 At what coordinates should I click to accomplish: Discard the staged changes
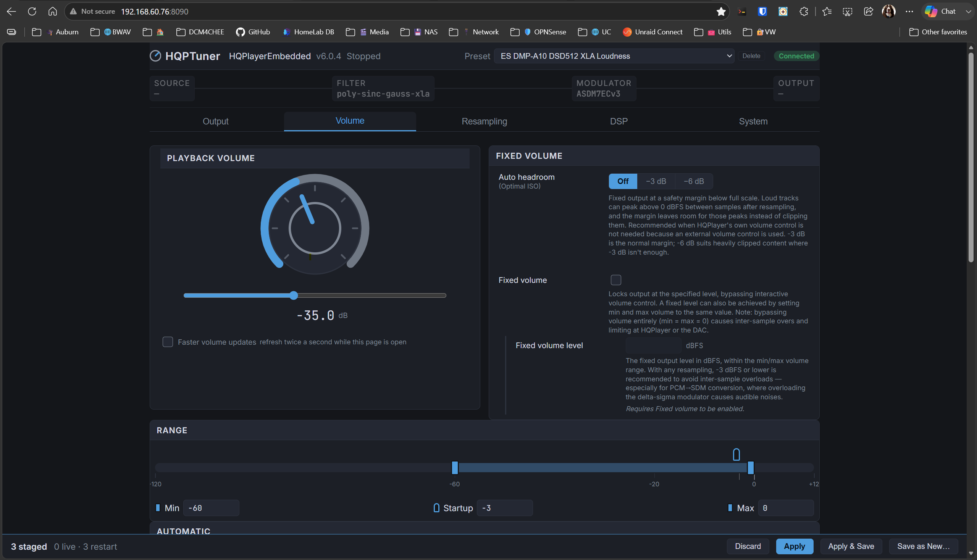pos(748,546)
